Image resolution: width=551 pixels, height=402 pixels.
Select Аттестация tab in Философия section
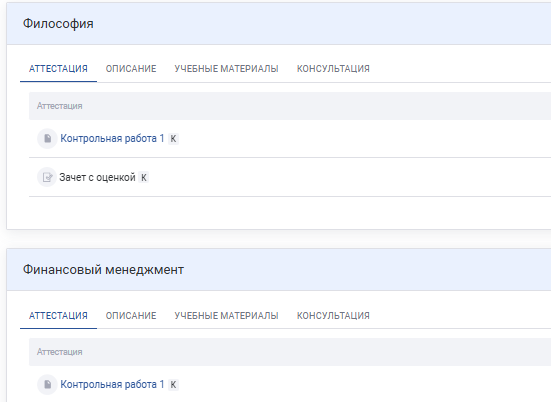(58, 69)
